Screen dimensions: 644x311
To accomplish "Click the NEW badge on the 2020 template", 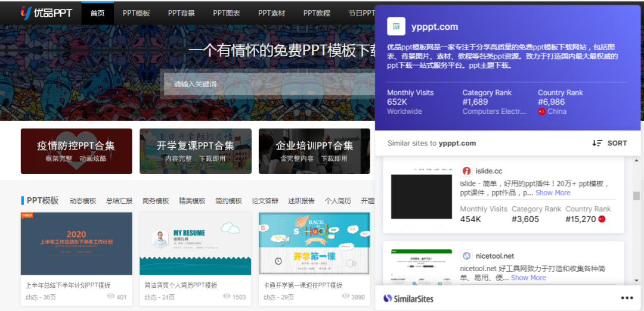I will (x=27, y=215).
